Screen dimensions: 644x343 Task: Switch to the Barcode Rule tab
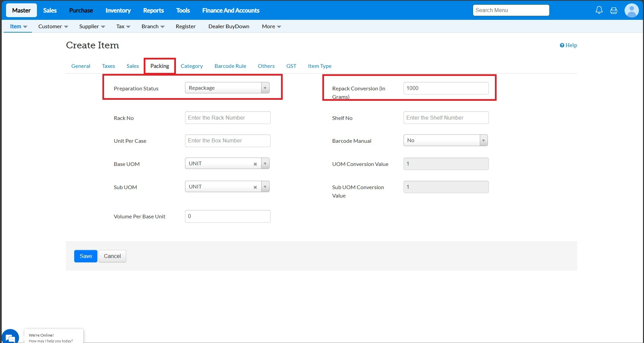230,66
